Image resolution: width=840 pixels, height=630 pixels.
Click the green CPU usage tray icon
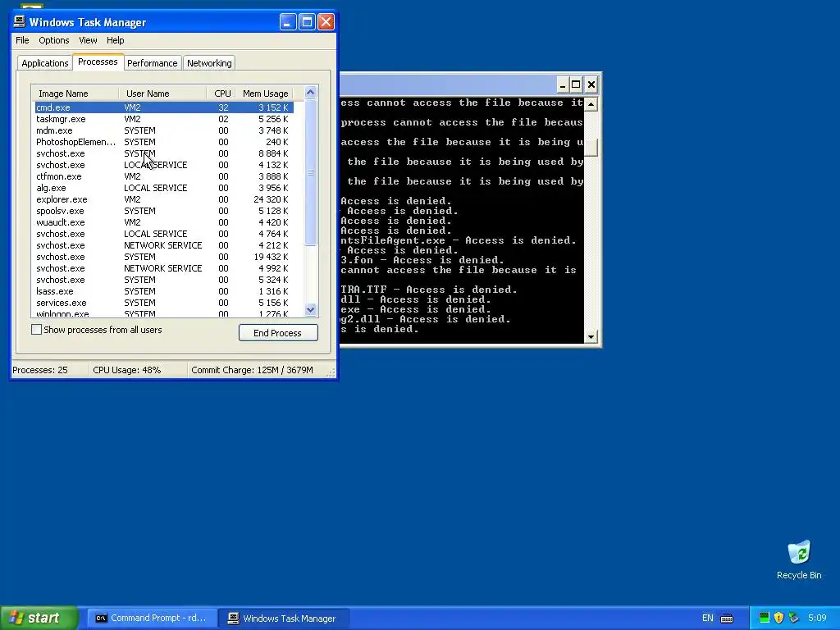click(765, 618)
